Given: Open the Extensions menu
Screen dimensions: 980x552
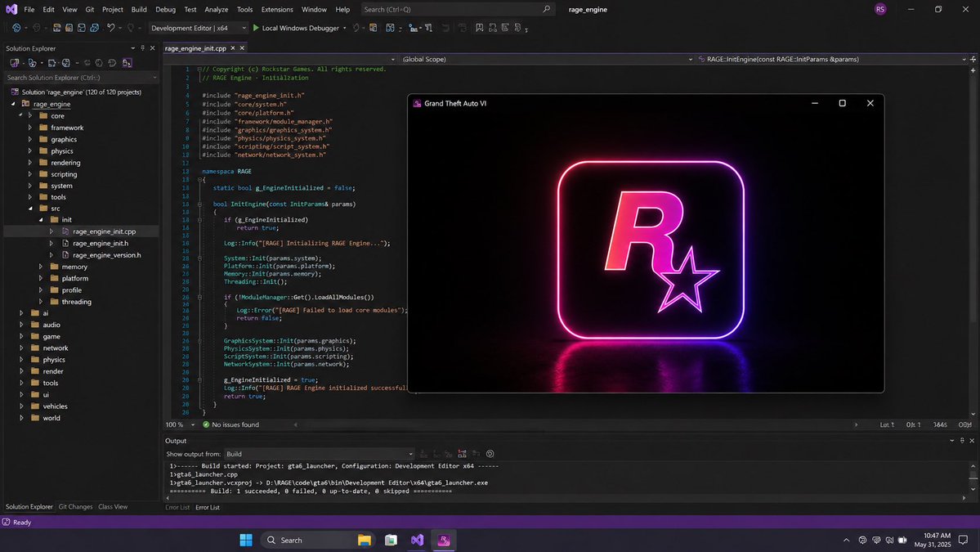Looking at the screenshot, I should pyautogui.click(x=277, y=9).
